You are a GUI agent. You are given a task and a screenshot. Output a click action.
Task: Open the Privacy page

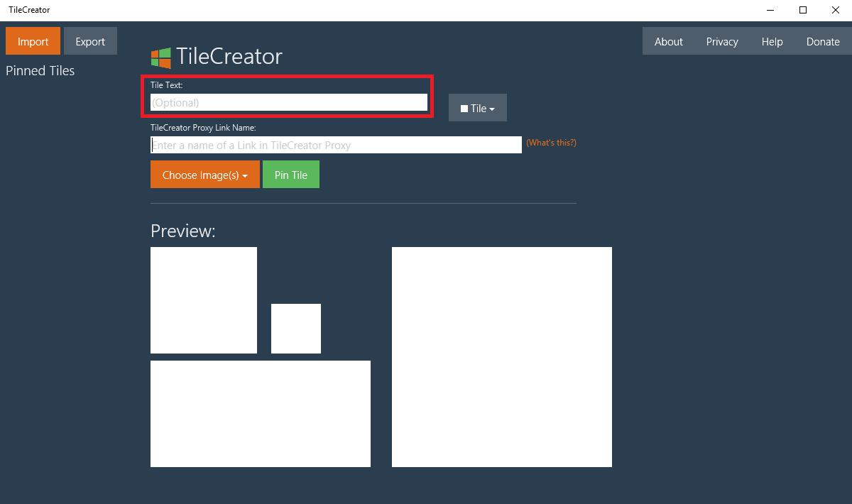[x=722, y=41]
